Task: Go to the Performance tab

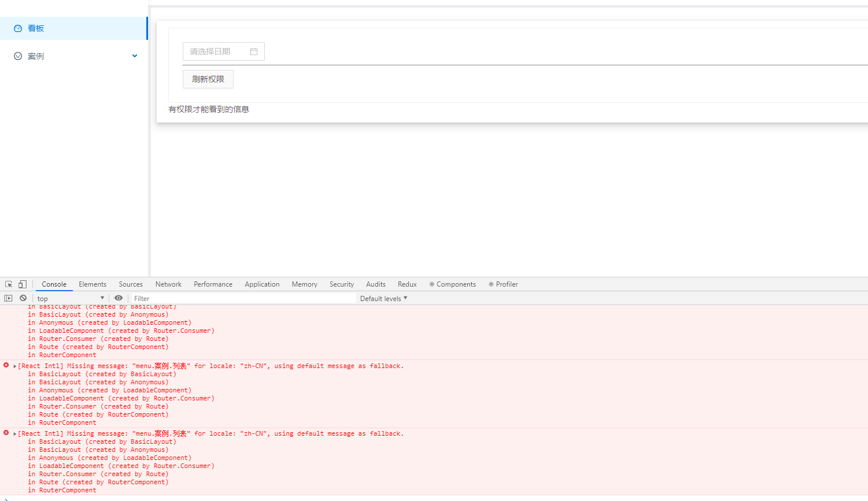Action: pos(213,284)
